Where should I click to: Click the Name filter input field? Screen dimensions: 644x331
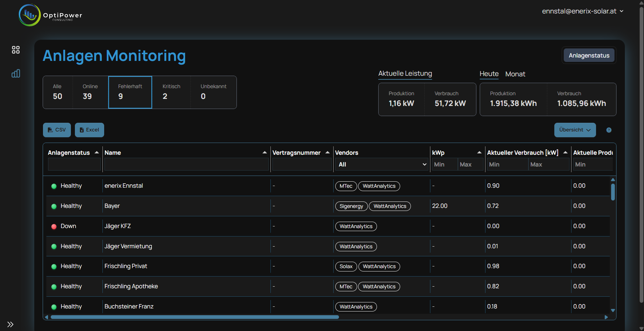point(186,164)
